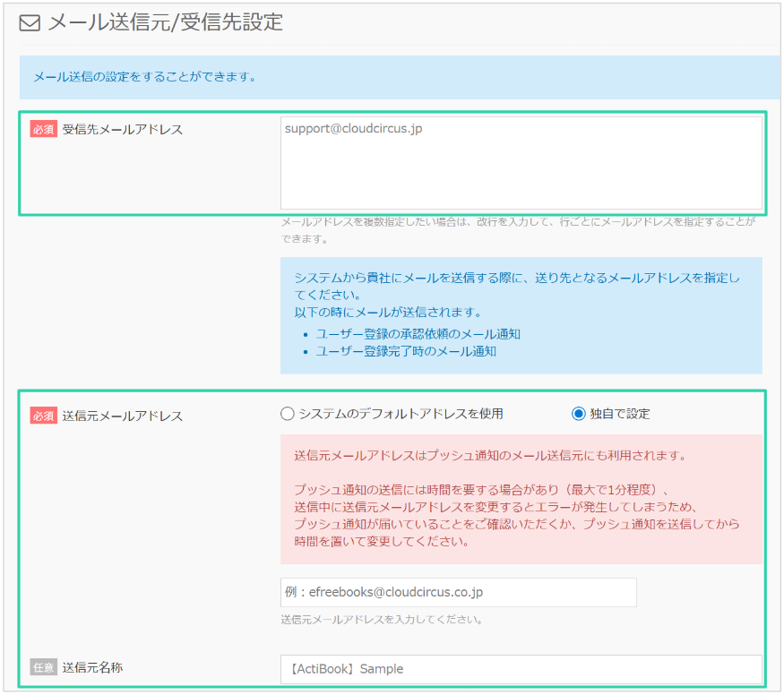Click the pink push notification warning box
This screenshot has height=695, width=784.
tap(521, 499)
